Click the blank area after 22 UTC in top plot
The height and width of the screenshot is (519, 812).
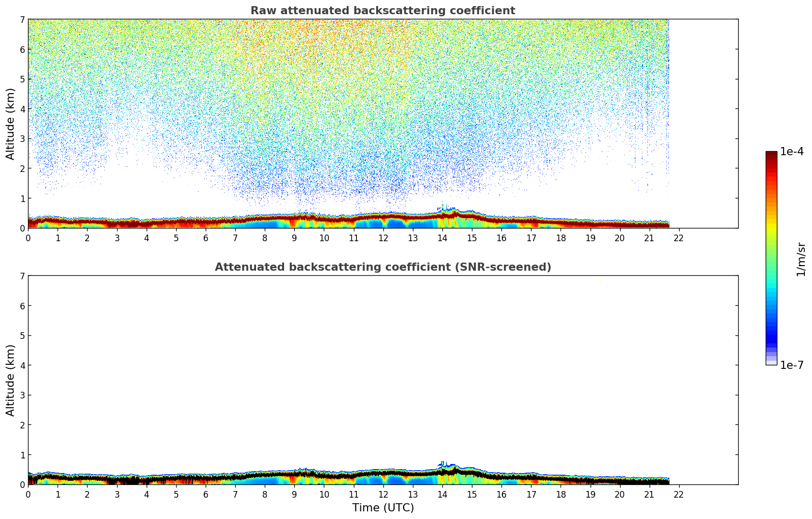pos(708,122)
